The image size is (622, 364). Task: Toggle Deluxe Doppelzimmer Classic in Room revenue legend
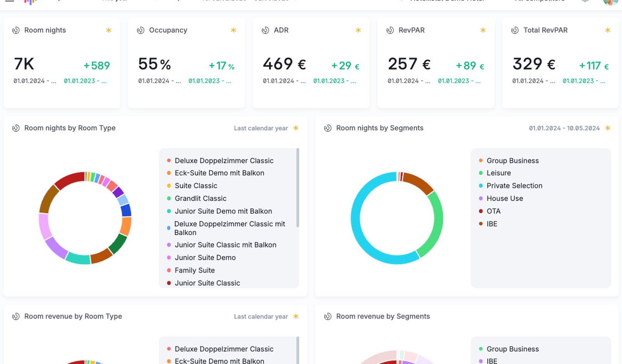pos(220,349)
